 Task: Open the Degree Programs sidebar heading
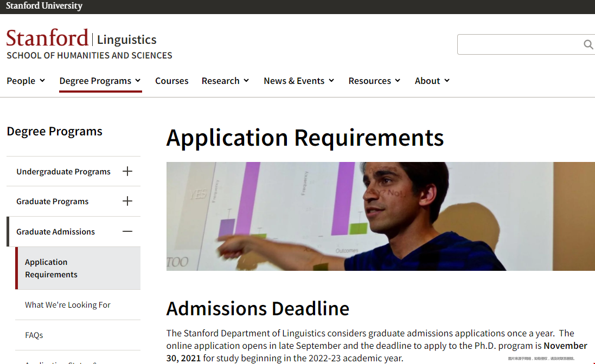tap(55, 132)
